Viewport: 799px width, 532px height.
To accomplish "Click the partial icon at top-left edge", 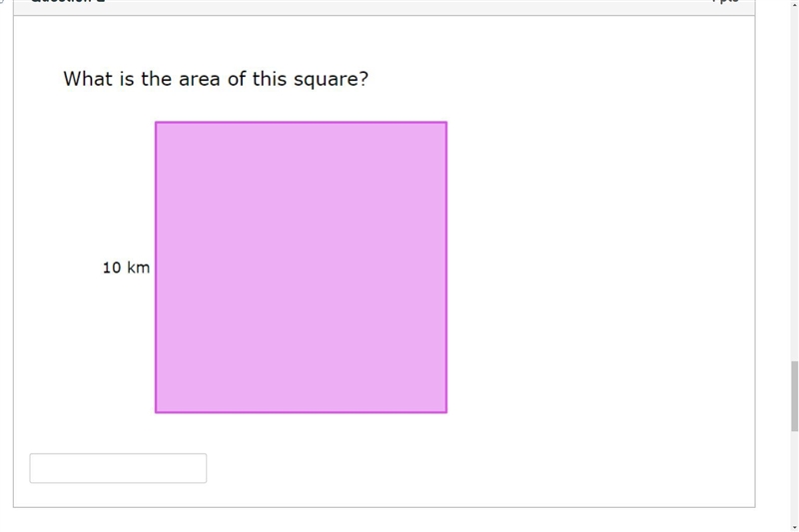I will (x=2, y=2).
